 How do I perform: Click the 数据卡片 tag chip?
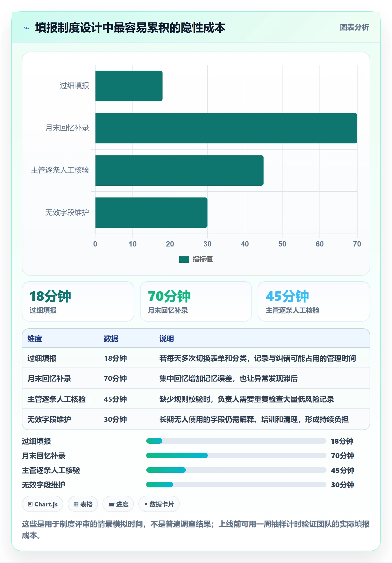click(x=159, y=504)
